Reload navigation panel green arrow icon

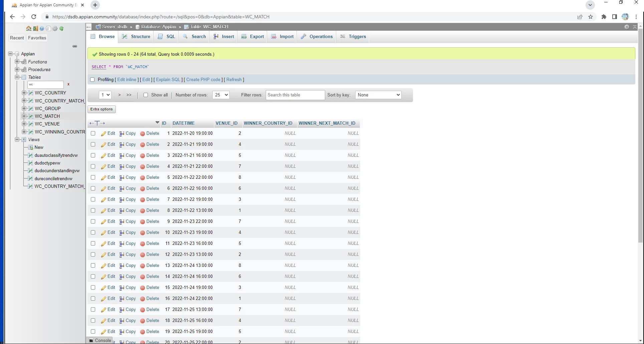61,29
